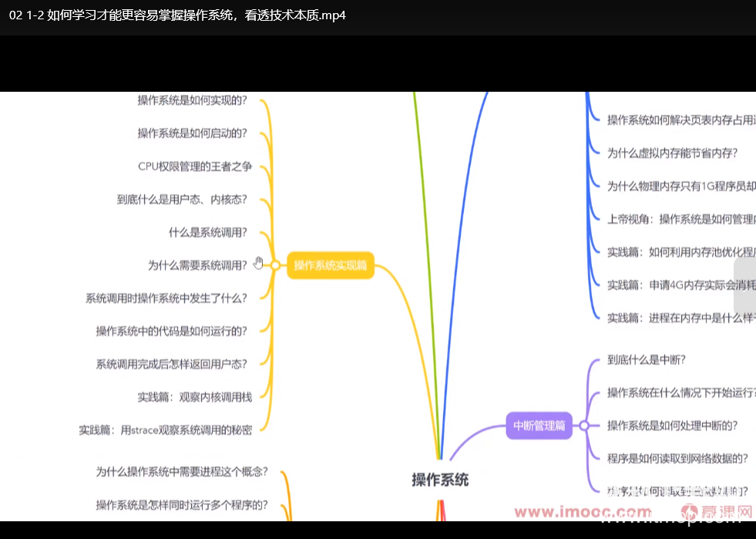Viewport: 756px width, 539px height.
Task: Select the topic 系统调用完成后怎样返回用户态?
Action: 172,364
